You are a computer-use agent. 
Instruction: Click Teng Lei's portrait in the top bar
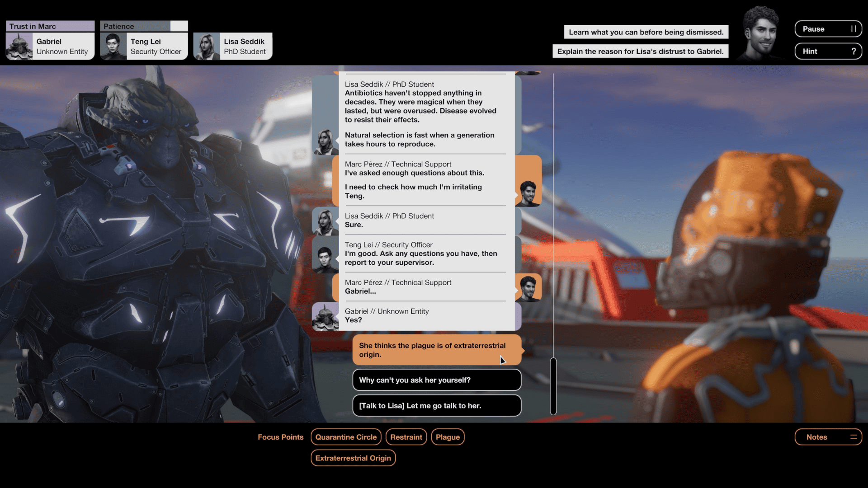tap(113, 46)
